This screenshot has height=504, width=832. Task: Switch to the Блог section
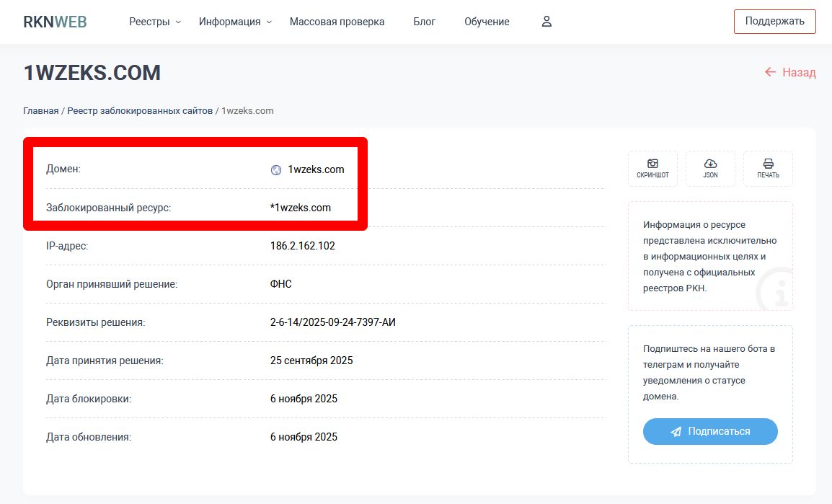click(424, 22)
